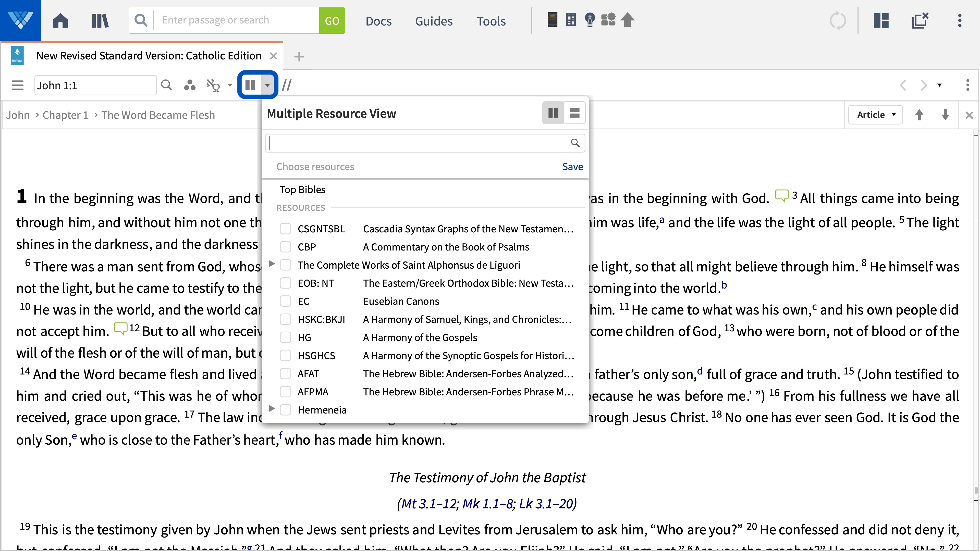
Task: Navigate back with left chevron
Action: tap(903, 85)
